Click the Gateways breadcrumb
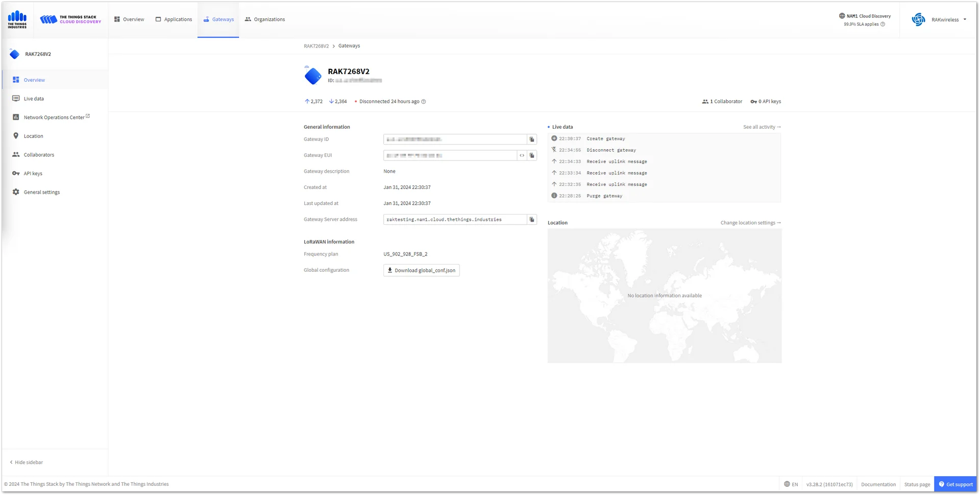 (x=349, y=46)
